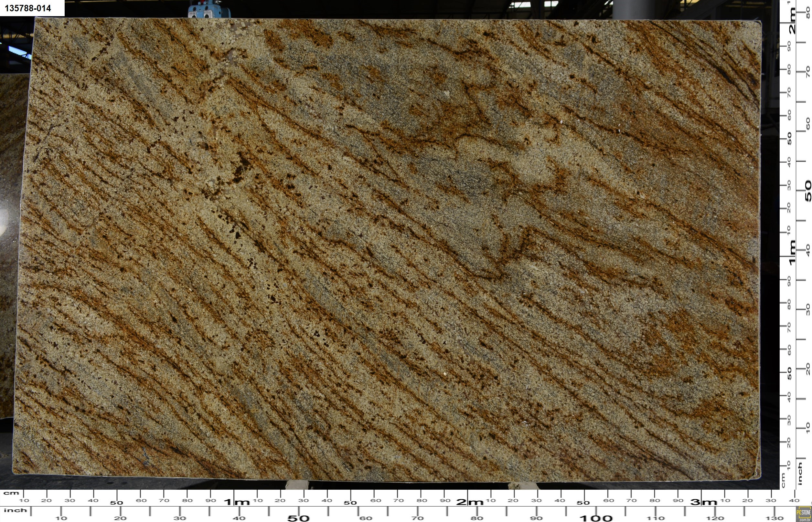Click the 'inch' label on bottom ruler
The height and width of the screenshot is (522, 812).
(15, 510)
